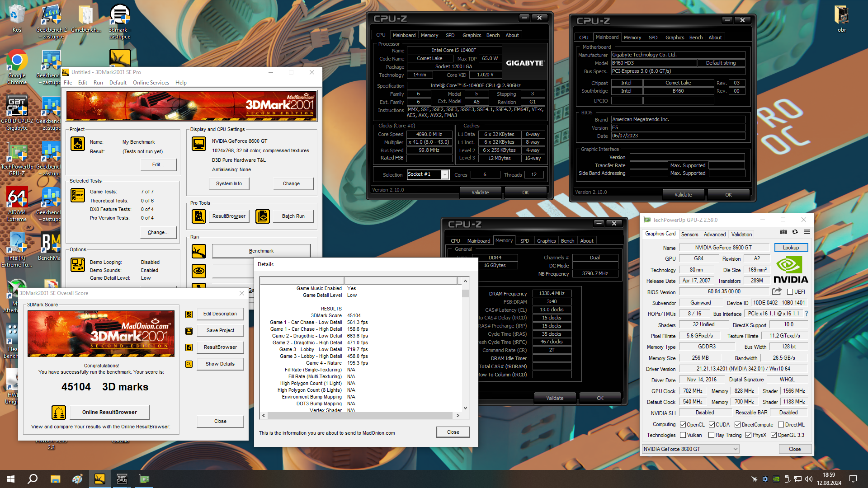Open TechPowerUp GPU-Z desktop shortcut
868x488 pixels.
[17, 159]
